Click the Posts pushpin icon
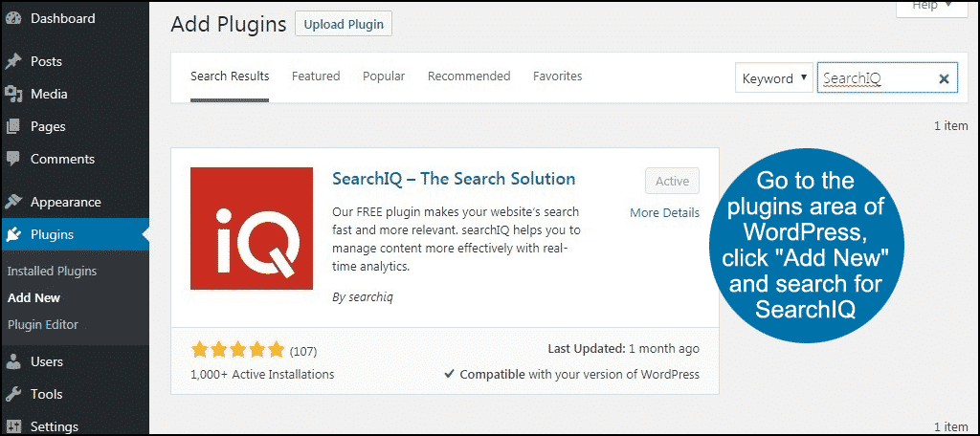 13,61
